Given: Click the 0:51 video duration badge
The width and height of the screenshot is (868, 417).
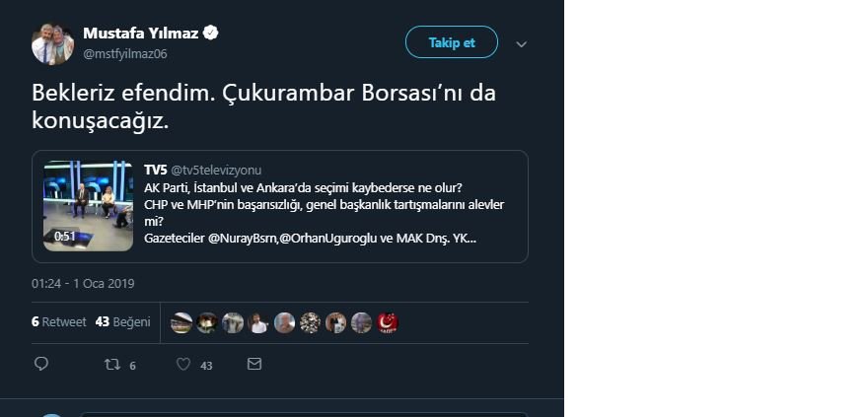Looking at the screenshot, I should pyautogui.click(x=65, y=237).
